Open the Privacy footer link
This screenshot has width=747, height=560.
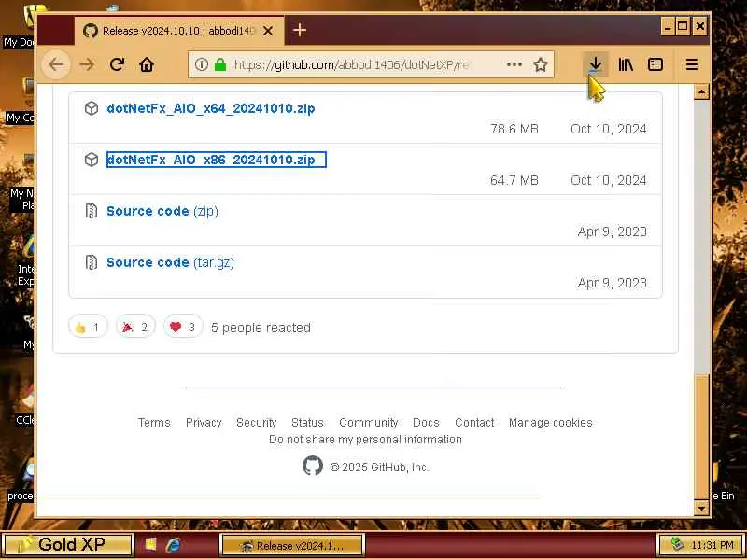click(x=204, y=423)
